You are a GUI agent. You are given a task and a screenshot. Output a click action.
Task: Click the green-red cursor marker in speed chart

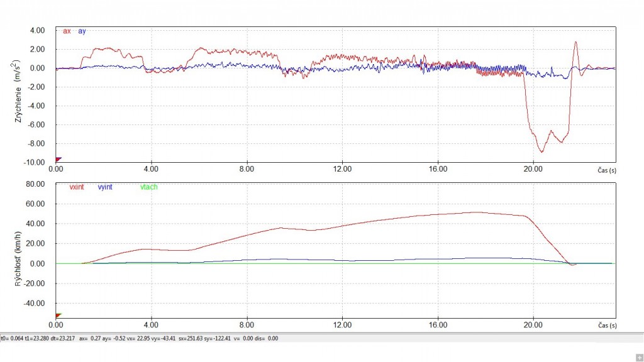[58, 315]
